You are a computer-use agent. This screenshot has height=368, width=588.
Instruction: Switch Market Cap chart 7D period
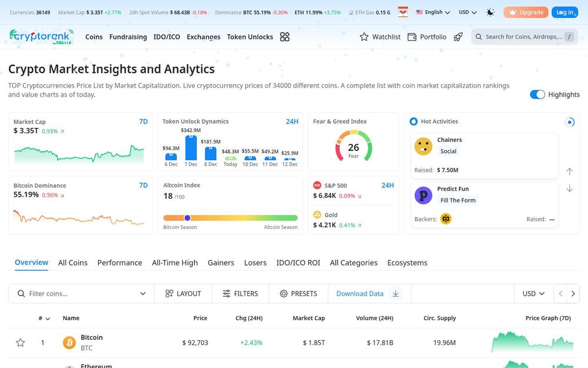pyautogui.click(x=143, y=122)
